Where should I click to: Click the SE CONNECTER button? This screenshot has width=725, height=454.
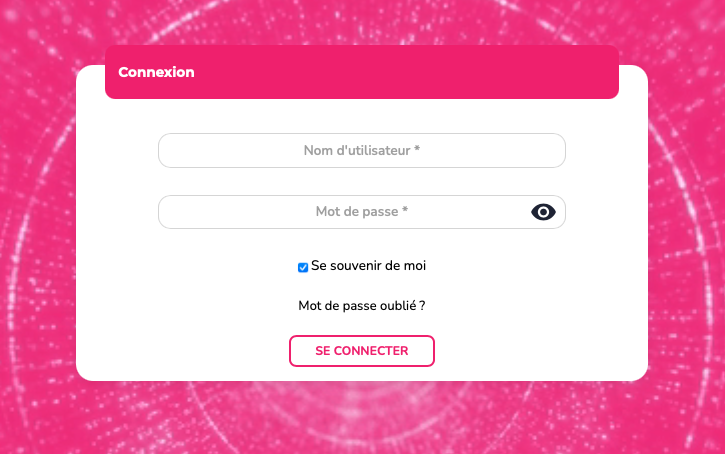tap(362, 351)
